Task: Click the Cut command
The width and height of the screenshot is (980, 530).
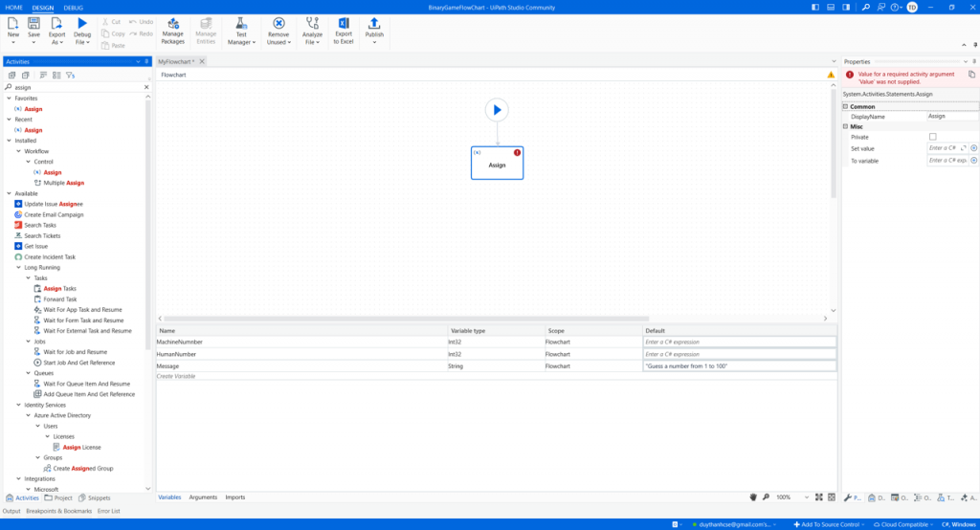Action: tap(111, 22)
